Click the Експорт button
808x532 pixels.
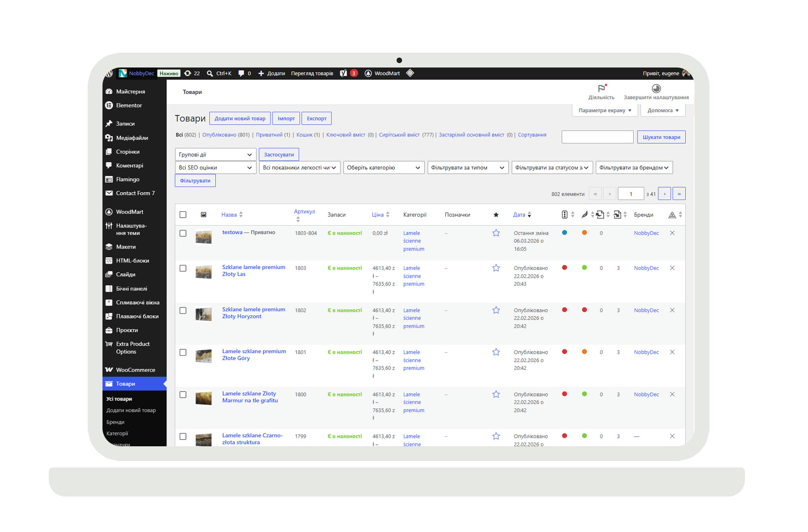pyautogui.click(x=316, y=118)
